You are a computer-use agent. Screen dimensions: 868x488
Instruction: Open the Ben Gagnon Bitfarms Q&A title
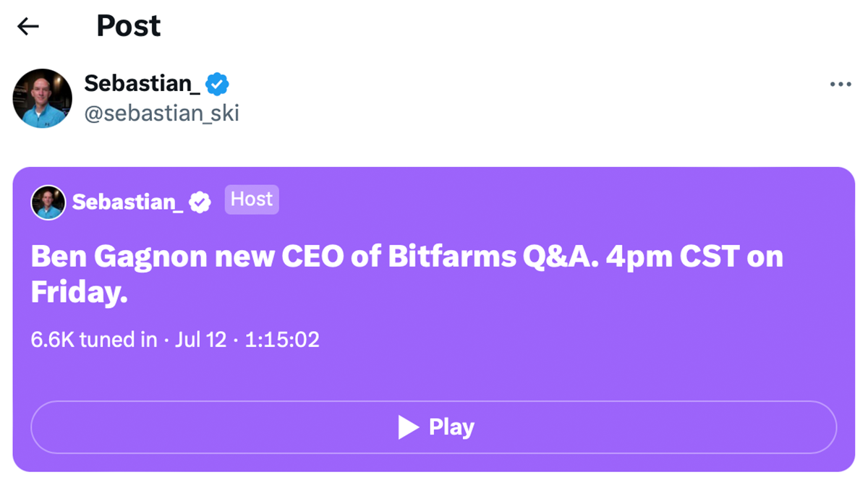[407, 257]
